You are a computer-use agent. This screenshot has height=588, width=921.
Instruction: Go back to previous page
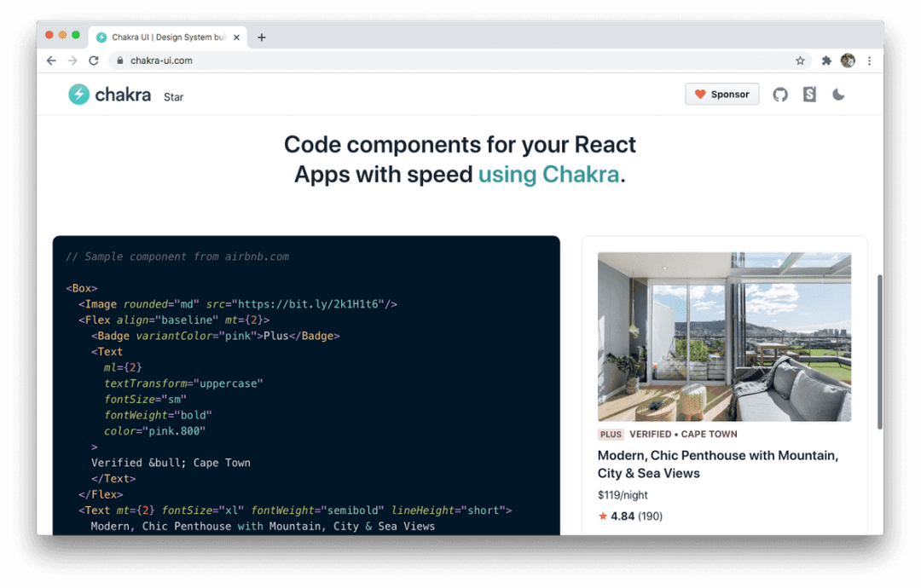[x=51, y=61]
